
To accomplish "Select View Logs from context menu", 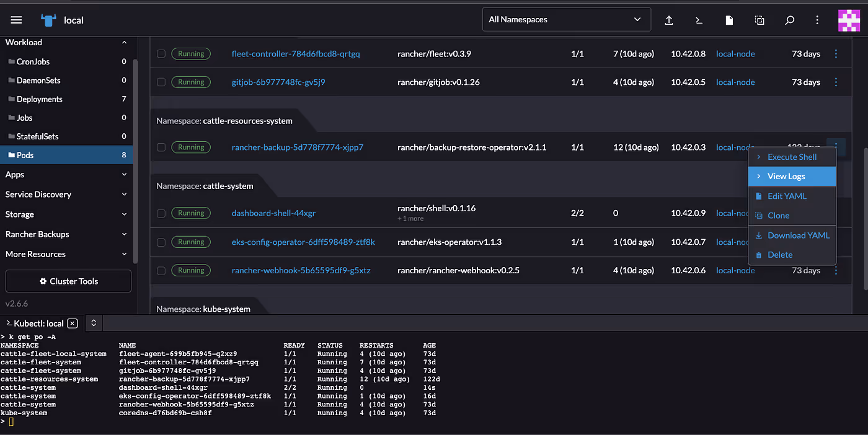I will pyautogui.click(x=792, y=177).
